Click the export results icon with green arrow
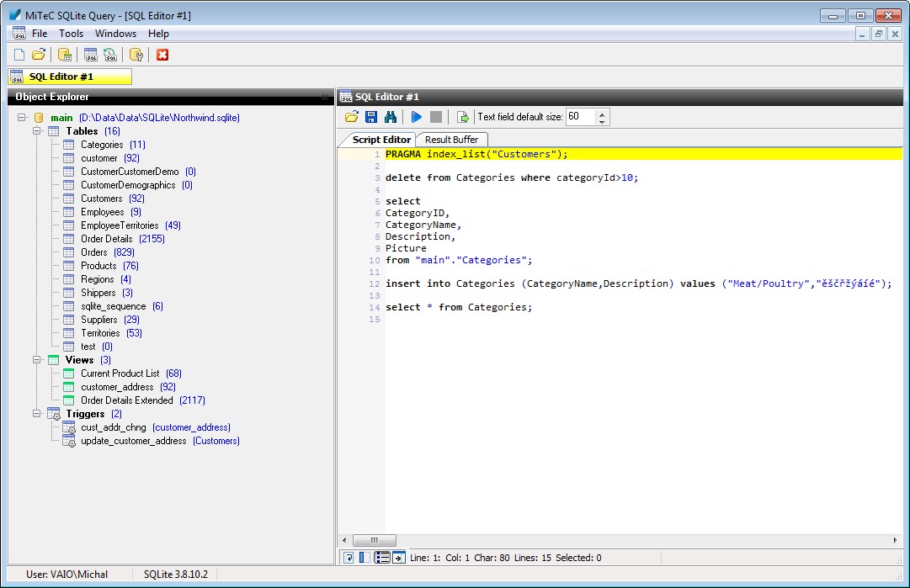The width and height of the screenshot is (910, 588). coord(462,117)
